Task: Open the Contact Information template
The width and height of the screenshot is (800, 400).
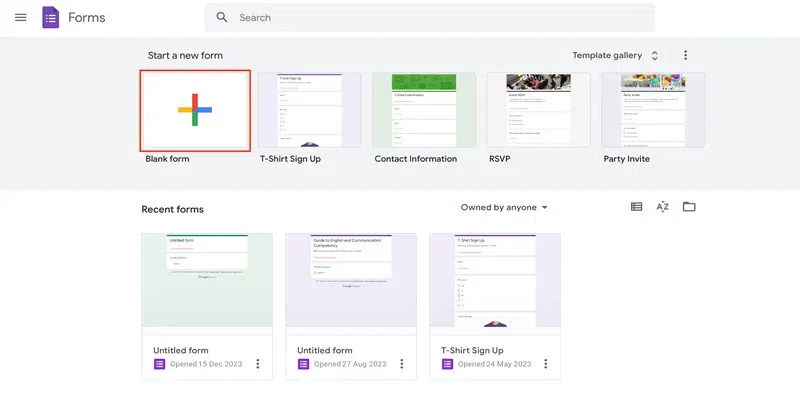Action: tap(424, 110)
